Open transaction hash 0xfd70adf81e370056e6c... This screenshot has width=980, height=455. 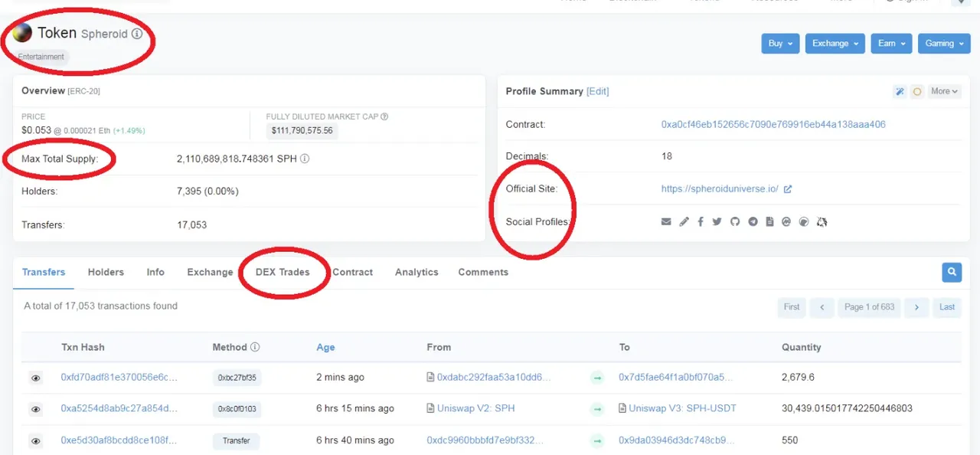tap(119, 378)
